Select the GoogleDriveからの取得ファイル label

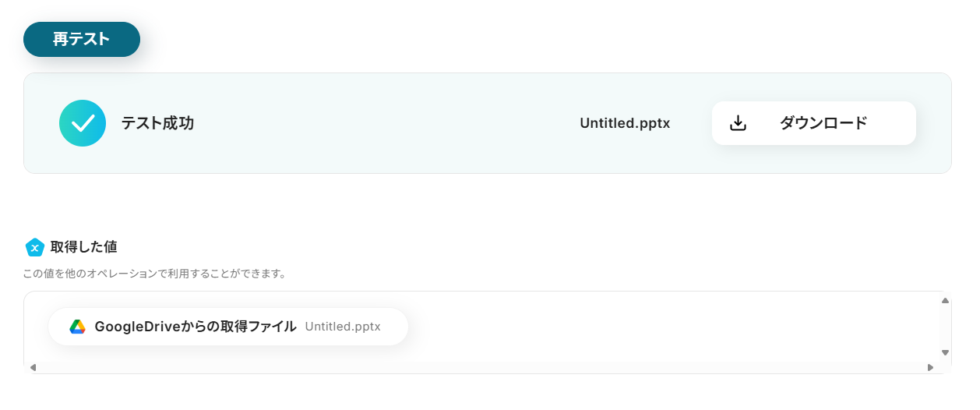coord(196,327)
